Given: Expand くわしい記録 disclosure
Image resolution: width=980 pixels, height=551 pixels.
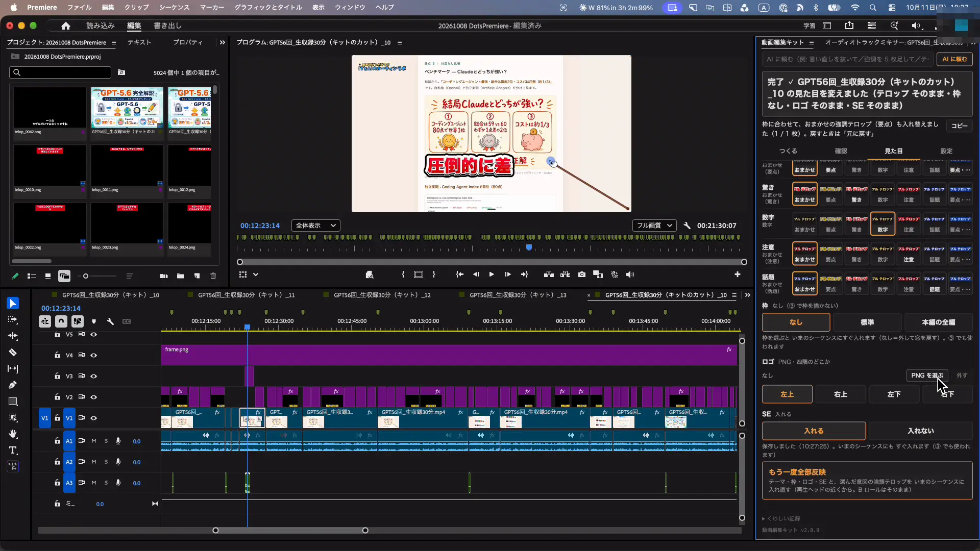Looking at the screenshot, I should coord(781,519).
